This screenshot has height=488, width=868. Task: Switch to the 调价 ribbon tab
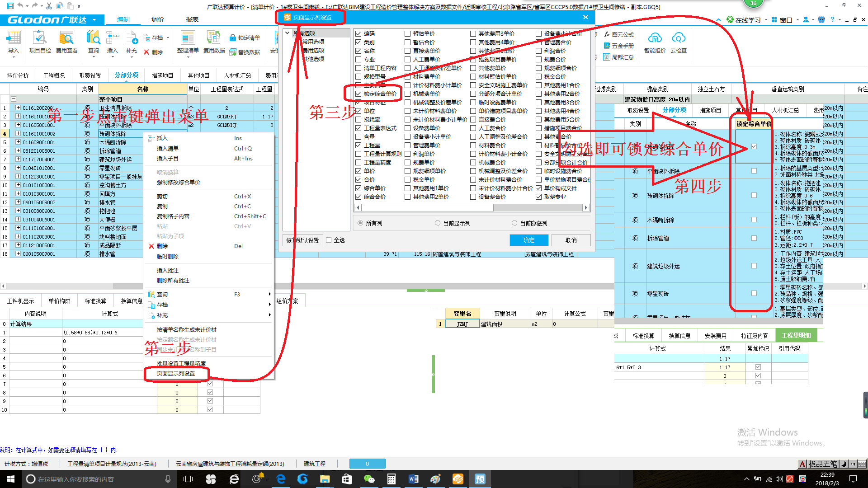(x=158, y=19)
